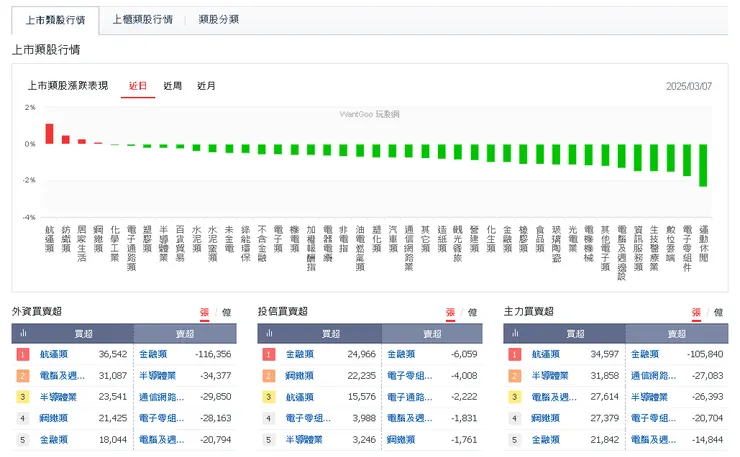
Task: Open 金融類 in 外資 買超 list
Action: click(54, 440)
